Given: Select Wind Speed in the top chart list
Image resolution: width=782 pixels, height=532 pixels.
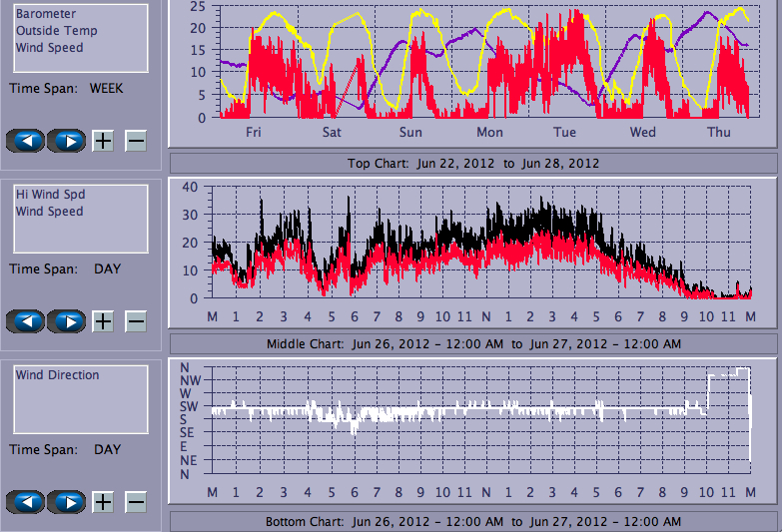Looking at the screenshot, I should click(x=49, y=47).
